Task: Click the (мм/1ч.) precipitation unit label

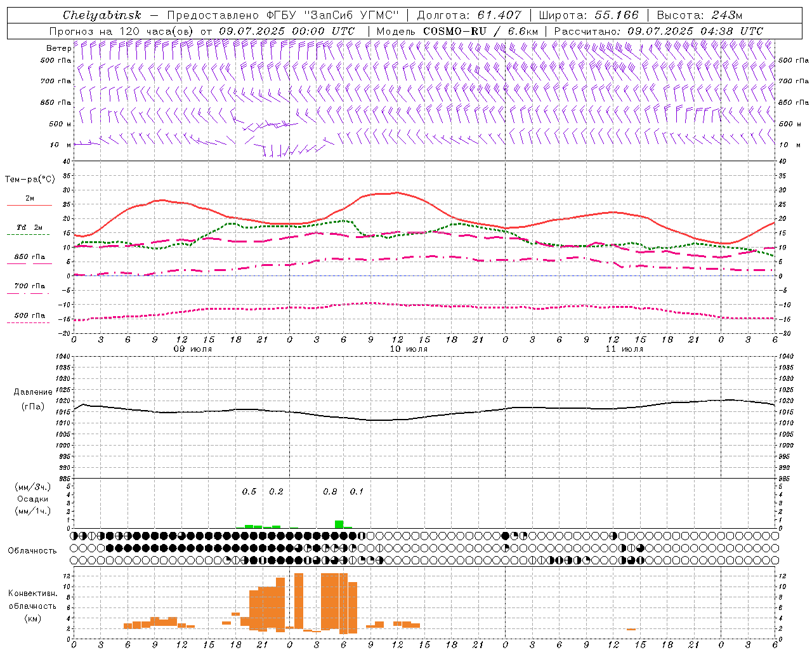Action: [33, 511]
